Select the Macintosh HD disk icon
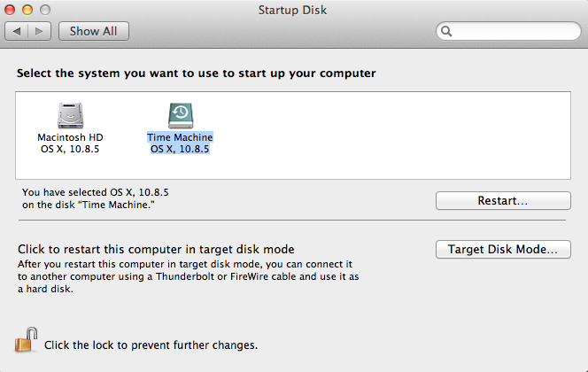Viewport: 588px width, 372px height. [x=70, y=115]
